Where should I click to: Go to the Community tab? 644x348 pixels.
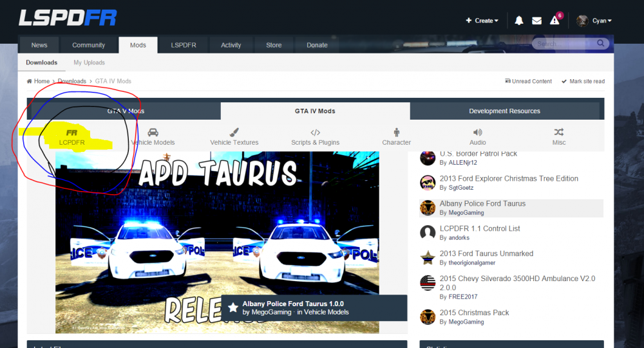coord(89,45)
